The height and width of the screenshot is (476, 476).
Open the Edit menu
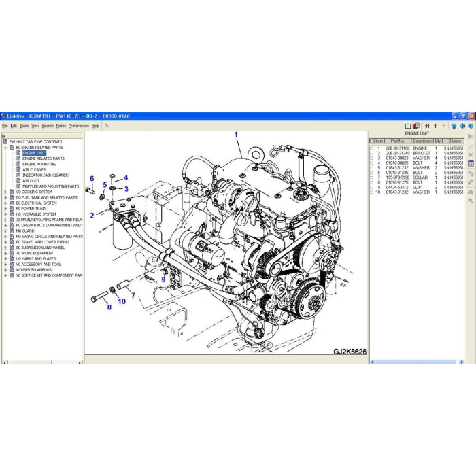14,126
